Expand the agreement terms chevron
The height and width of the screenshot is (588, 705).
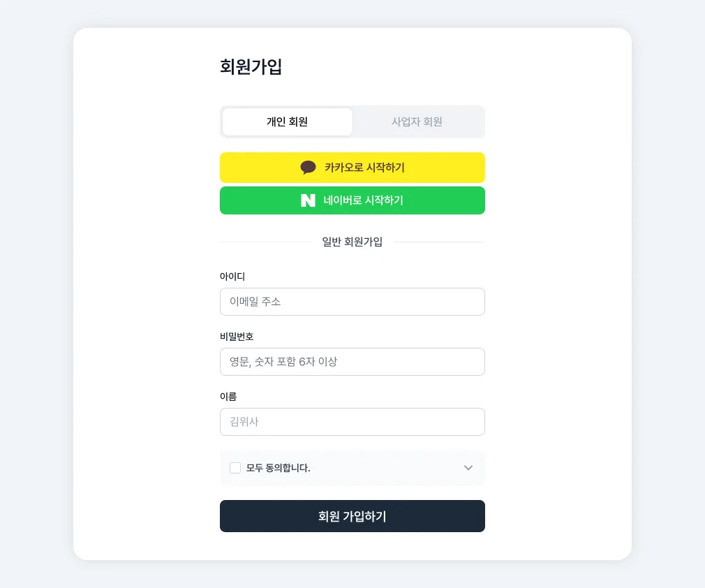click(x=468, y=468)
